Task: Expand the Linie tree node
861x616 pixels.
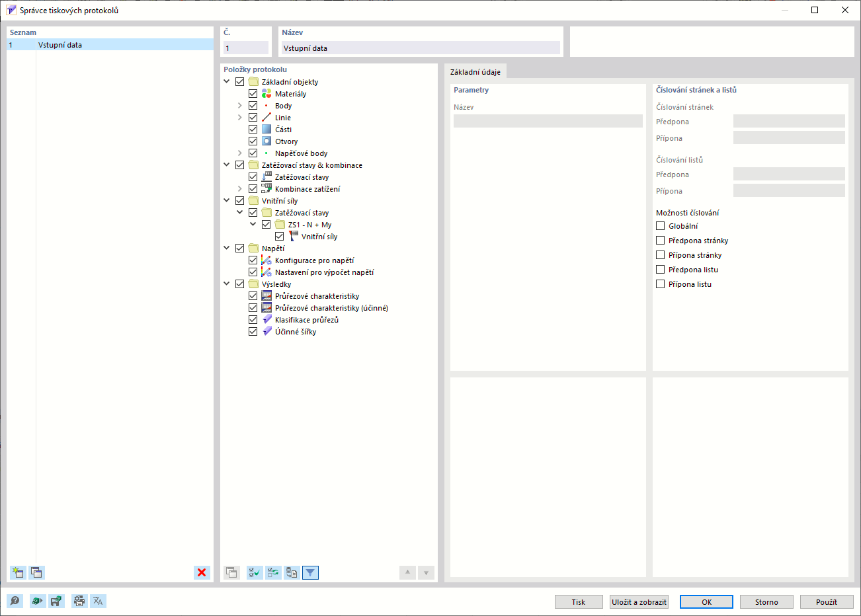Action: click(x=240, y=118)
